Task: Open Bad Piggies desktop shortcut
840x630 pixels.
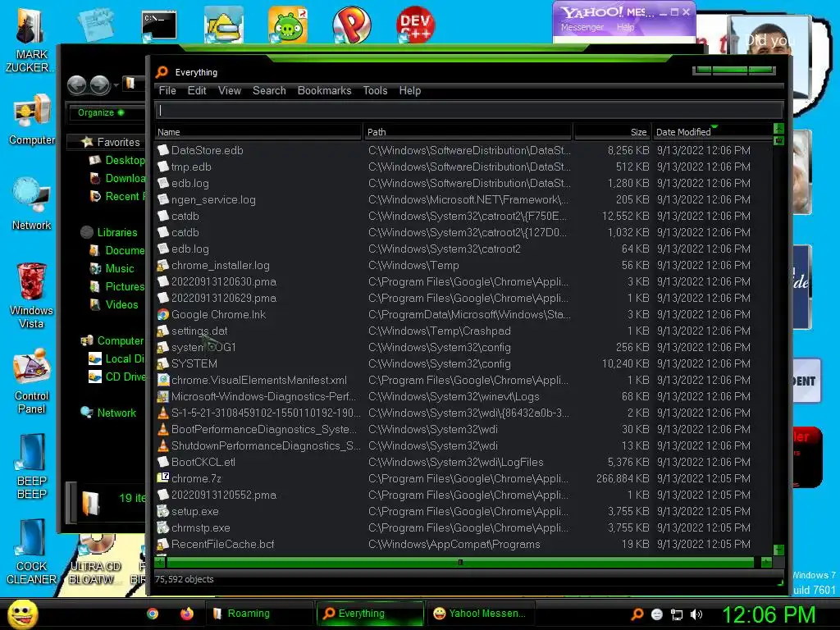Action: [288, 25]
